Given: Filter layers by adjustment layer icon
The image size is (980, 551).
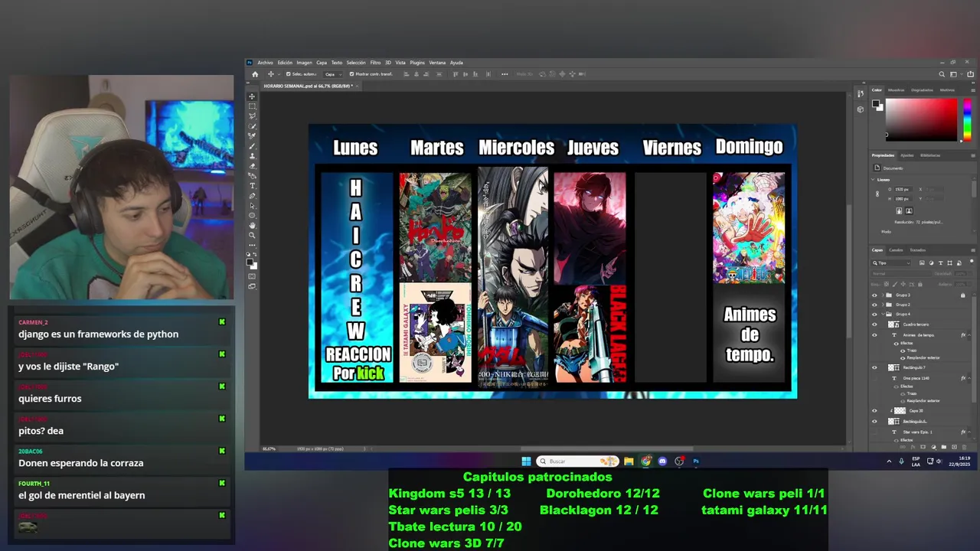Looking at the screenshot, I should tap(931, 262).
